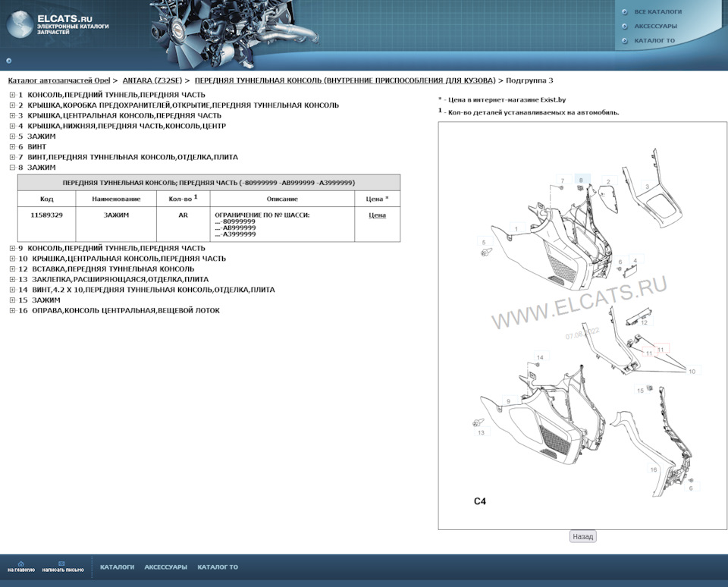
Task: Open ВСЕ КАТАЛОГИ in top menu
Action: 657,12
